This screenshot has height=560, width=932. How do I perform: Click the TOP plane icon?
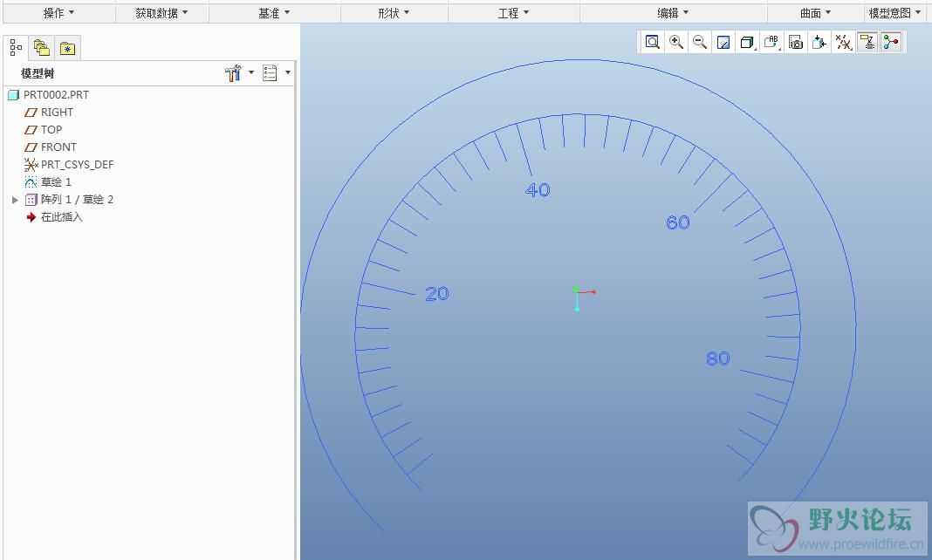tap(31, 129)
